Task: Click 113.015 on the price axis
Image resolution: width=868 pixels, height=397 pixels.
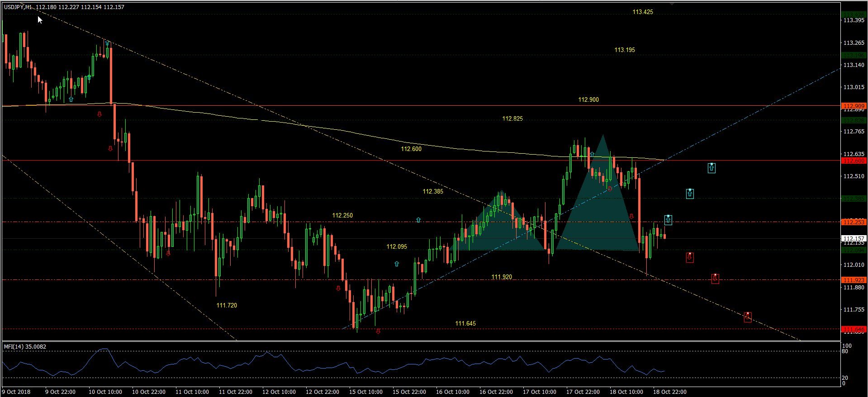Action: click(854, 87)
